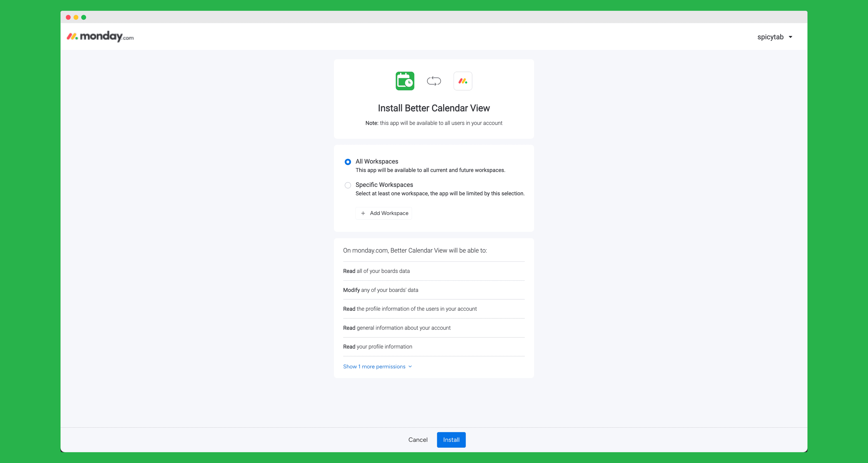The image size is (868, 463).
Task: Click the sync arrows icon between apps
Action: 434,81
